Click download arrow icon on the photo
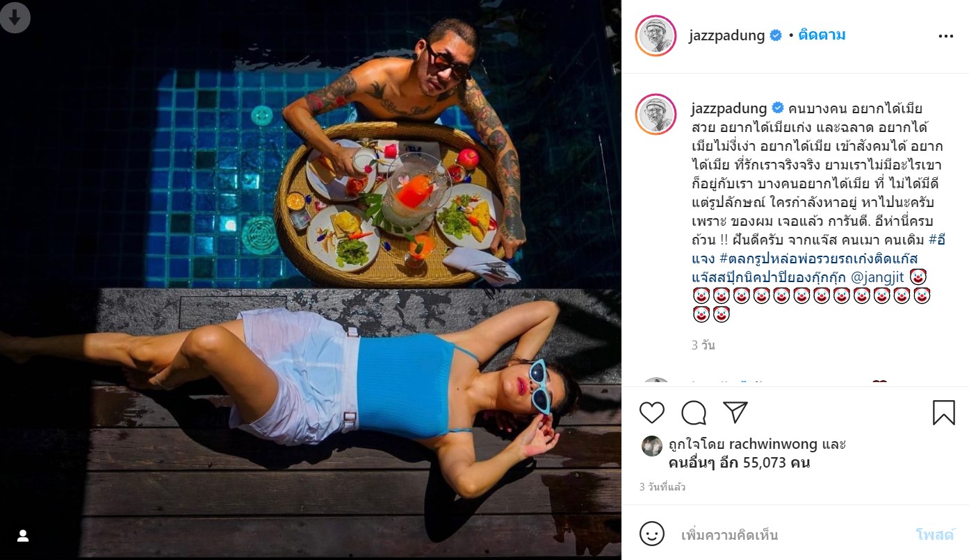969x560 pixels. click(x=15, y=17)
